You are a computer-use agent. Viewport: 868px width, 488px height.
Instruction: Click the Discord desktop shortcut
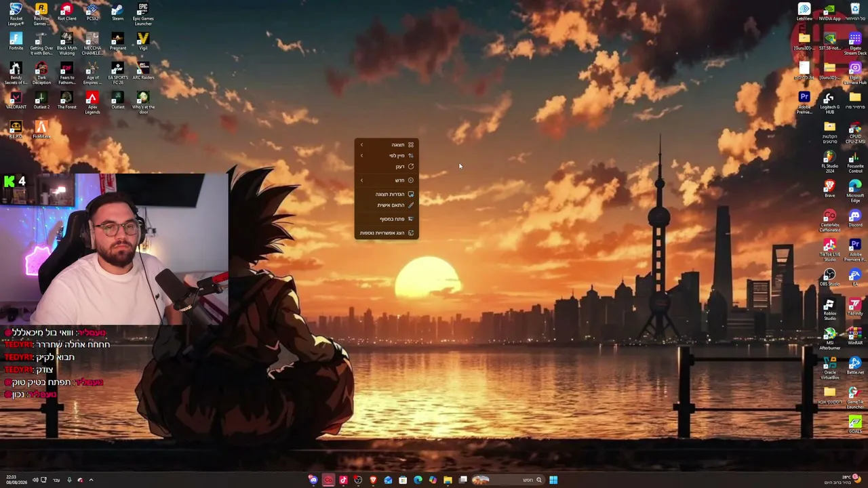[855, 218]
